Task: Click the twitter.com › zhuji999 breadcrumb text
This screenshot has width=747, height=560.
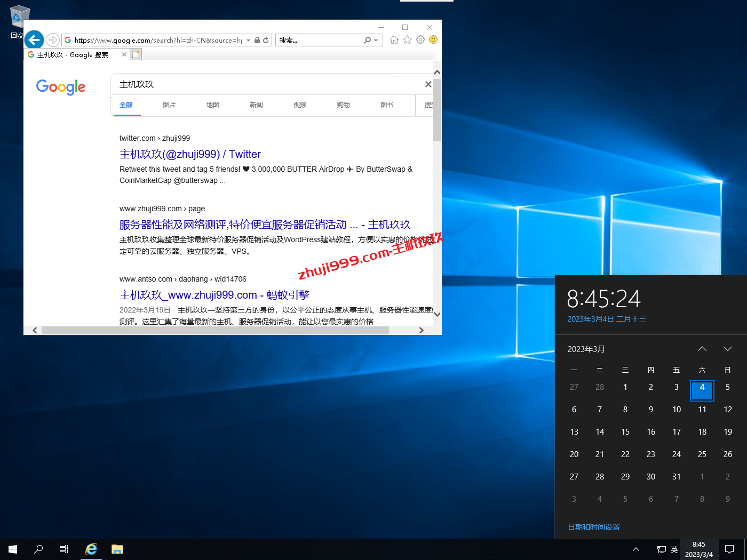Action: (155, 138)
